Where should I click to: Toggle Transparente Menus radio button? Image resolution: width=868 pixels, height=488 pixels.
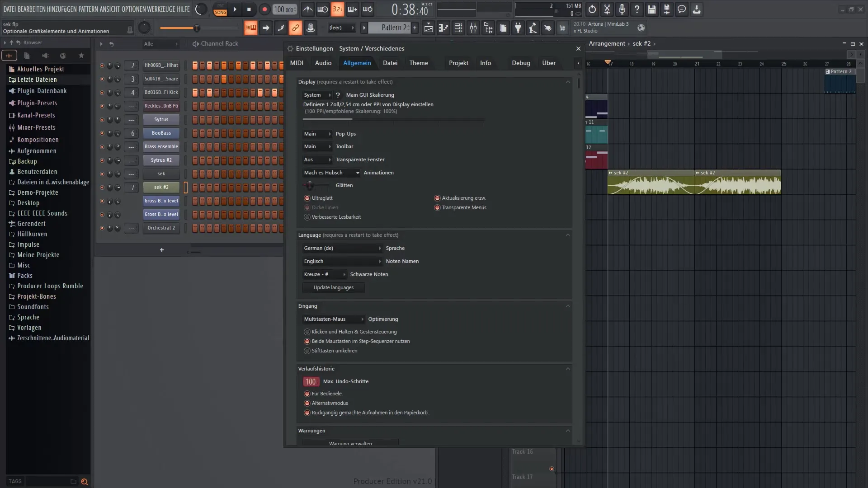tap(438, 207)
